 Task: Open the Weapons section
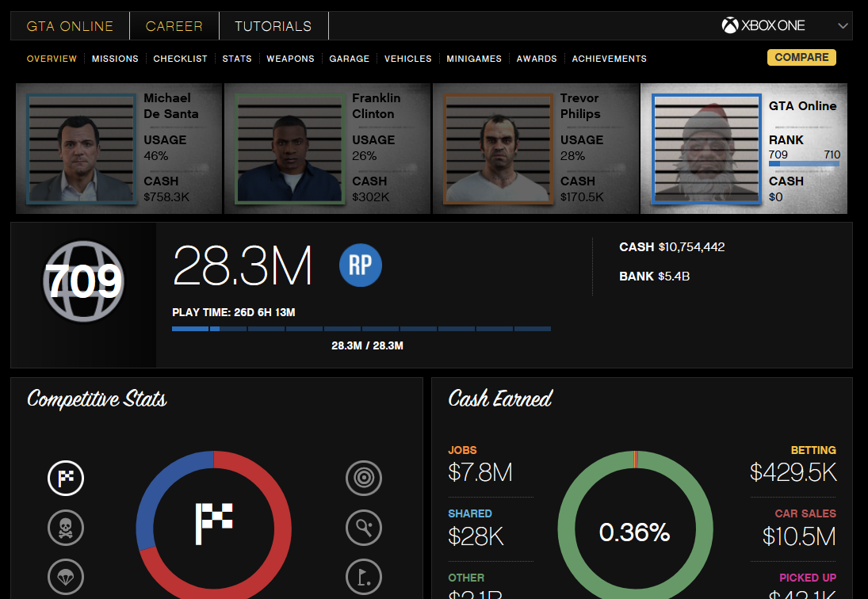[290, 59]
